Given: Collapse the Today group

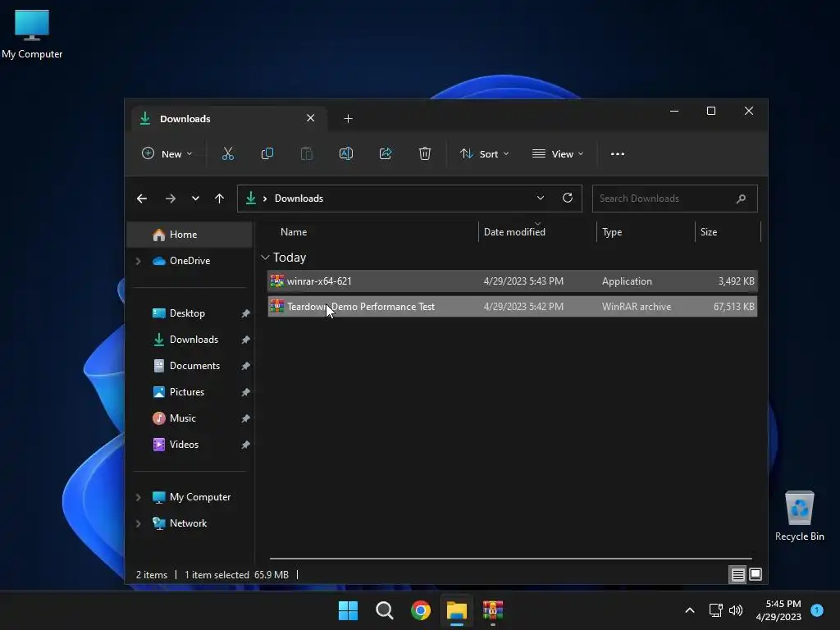Looking at the screenshot, I should pyautogui.click(x=265, y=258).
